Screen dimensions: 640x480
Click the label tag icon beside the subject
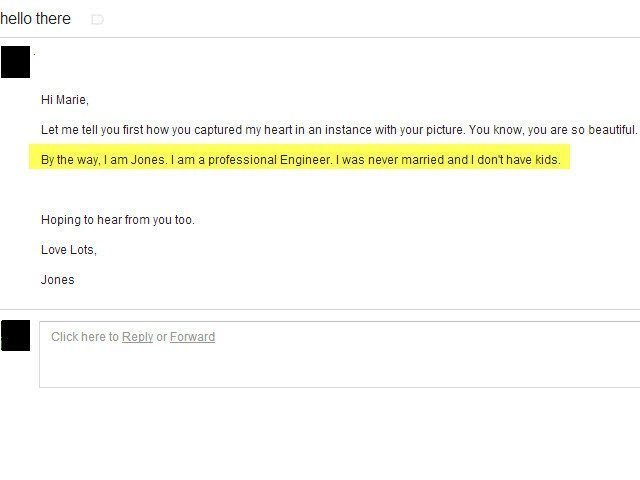[97, 19]
